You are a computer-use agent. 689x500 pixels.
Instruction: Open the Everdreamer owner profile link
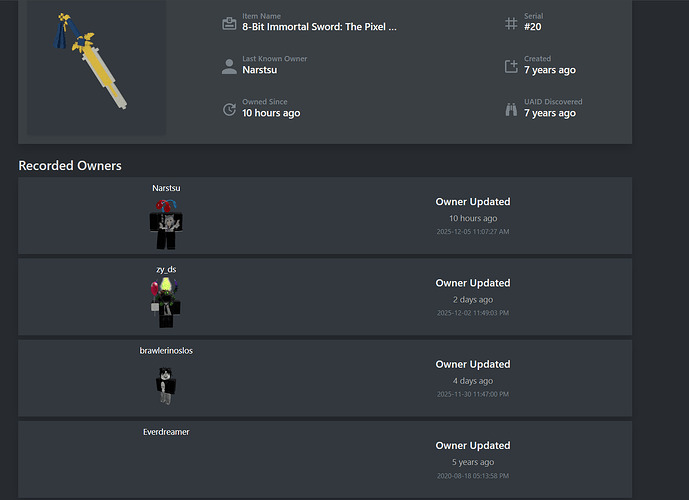[166, 432]
